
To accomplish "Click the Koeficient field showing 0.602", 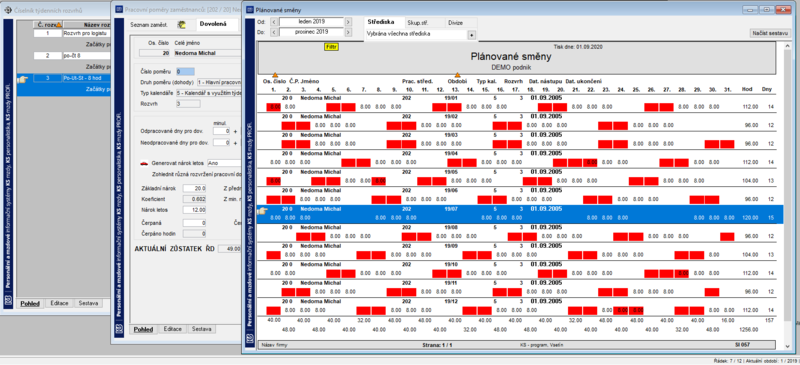I will [x=194, y=199].
